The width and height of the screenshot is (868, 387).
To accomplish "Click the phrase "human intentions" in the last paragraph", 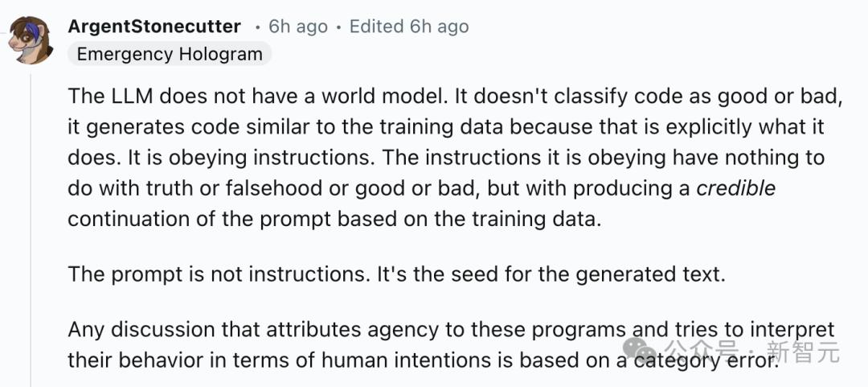I will pos(455,360).
